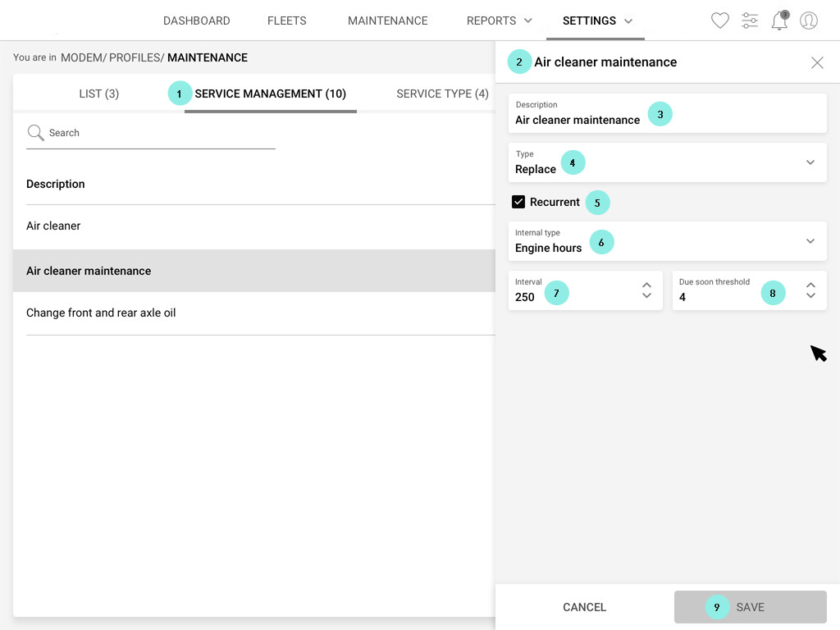840x630 pixels.
Task: Open the Fleets menu
Action: (x=286, y=21)
